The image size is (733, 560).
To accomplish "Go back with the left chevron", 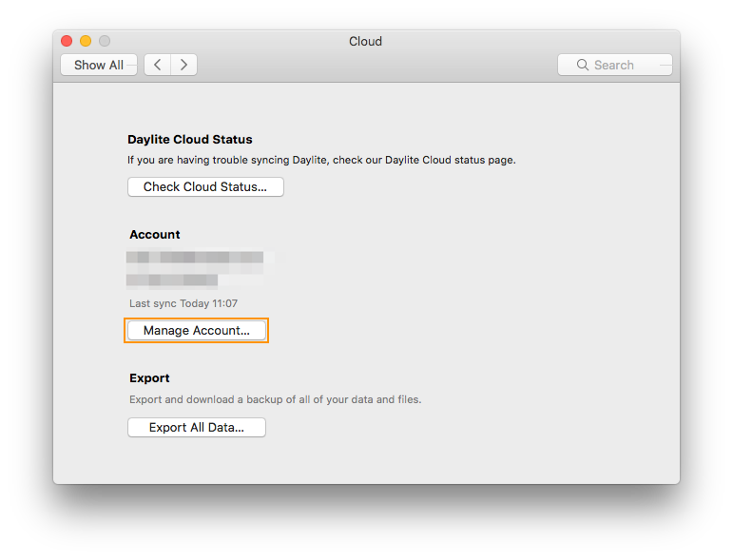I will 158,65.
